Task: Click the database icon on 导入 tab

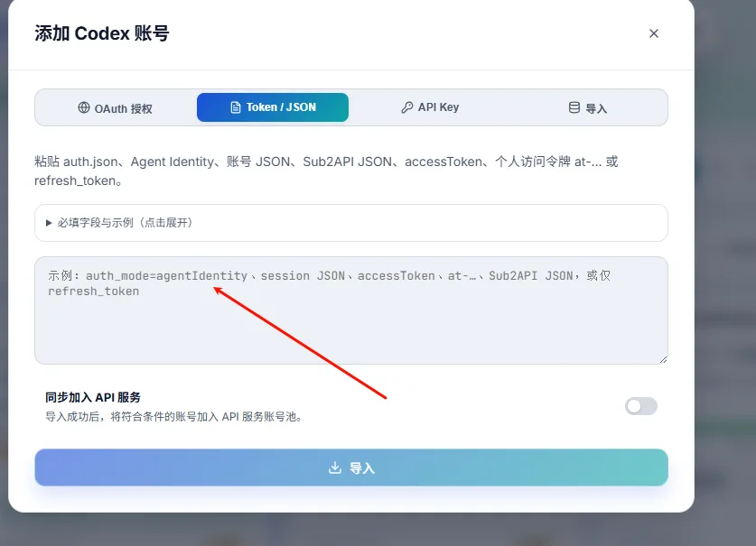Action: click(574, 107)
